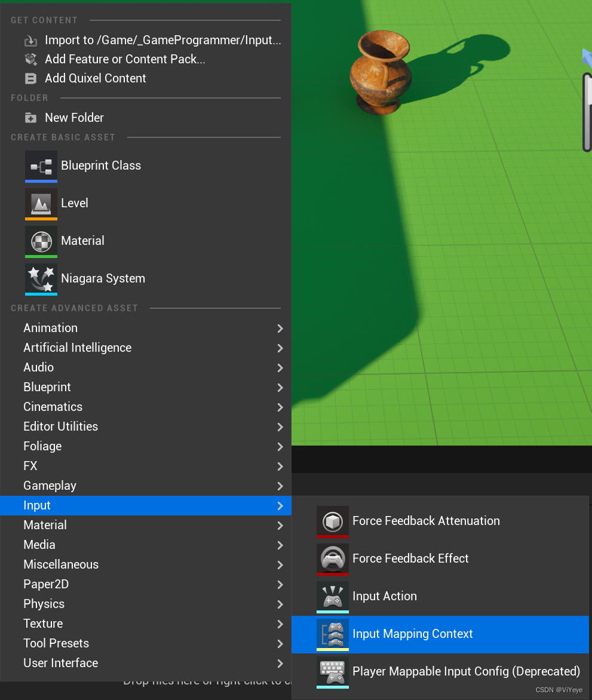Click the Input Action gamepad icon
The height and width of the screenshot is (700, 592).
tap(333, 597)
